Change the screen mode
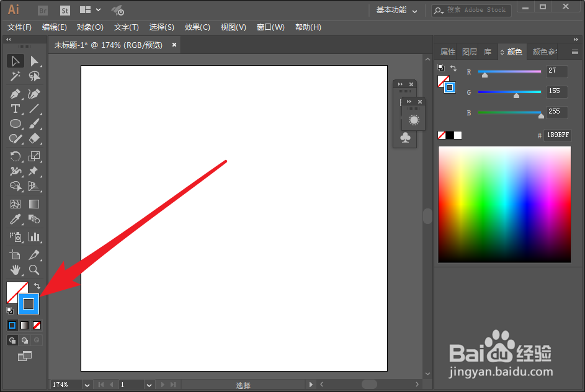585x392 pixels. 25,356
